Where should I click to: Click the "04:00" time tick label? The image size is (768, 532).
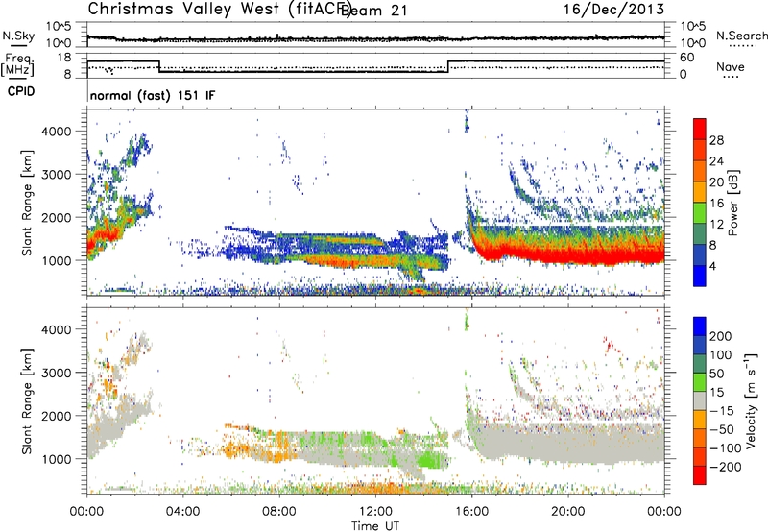tap(182, 512)
